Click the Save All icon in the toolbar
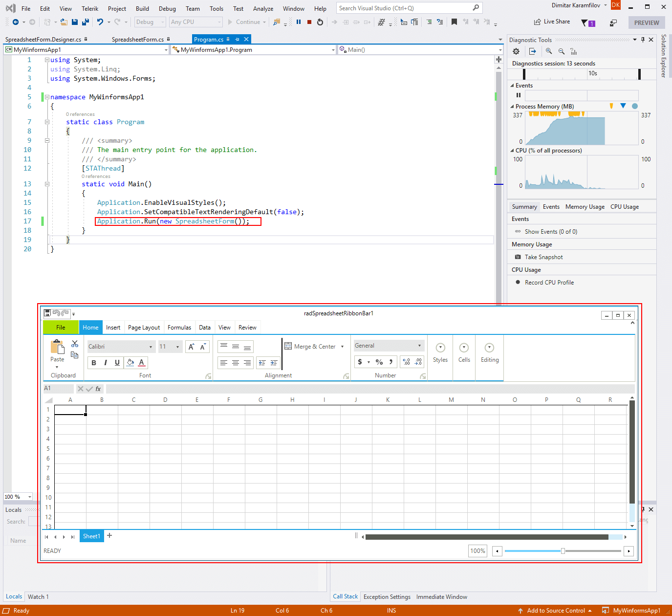 85,22
